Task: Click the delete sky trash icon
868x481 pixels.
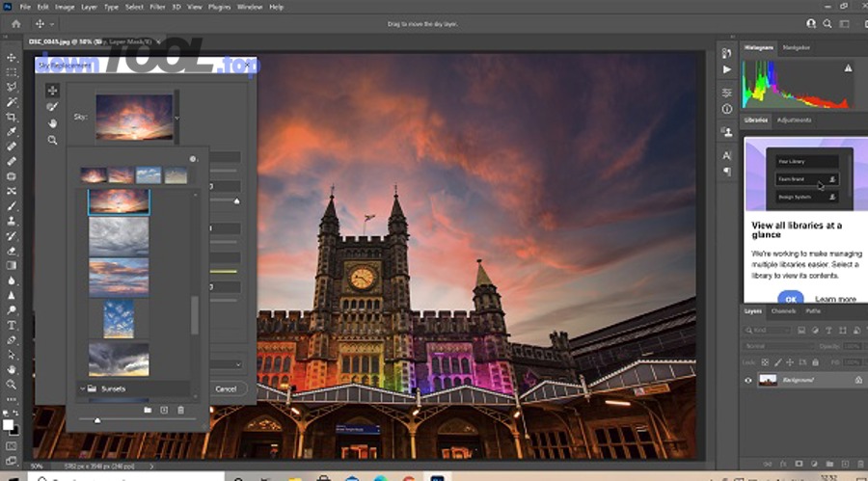Action: [180, 411]
